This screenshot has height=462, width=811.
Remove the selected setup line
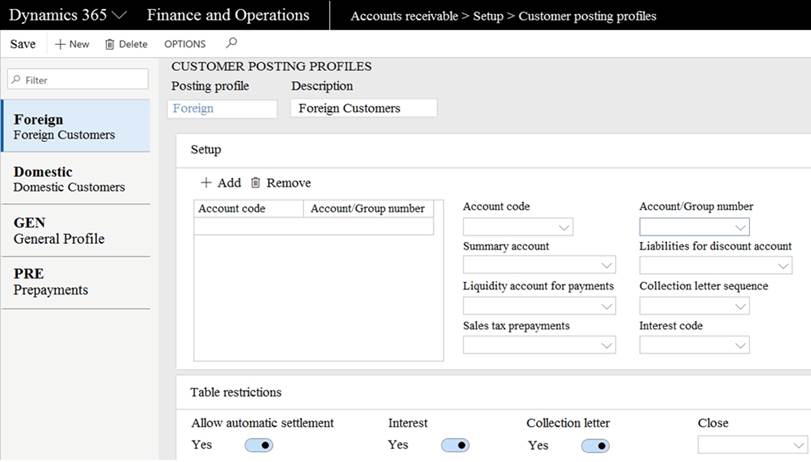coord(280,183)
